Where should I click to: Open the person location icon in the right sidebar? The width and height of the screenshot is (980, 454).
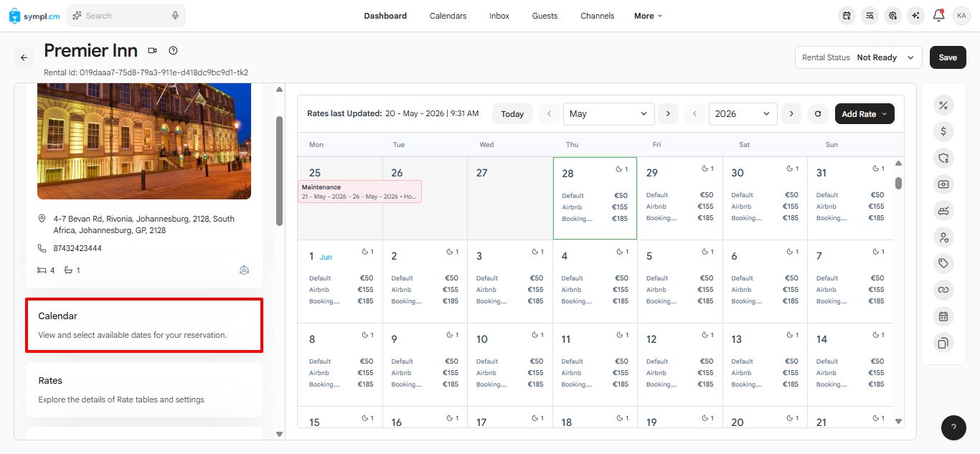pyautogui.click(x=943, y=237)
